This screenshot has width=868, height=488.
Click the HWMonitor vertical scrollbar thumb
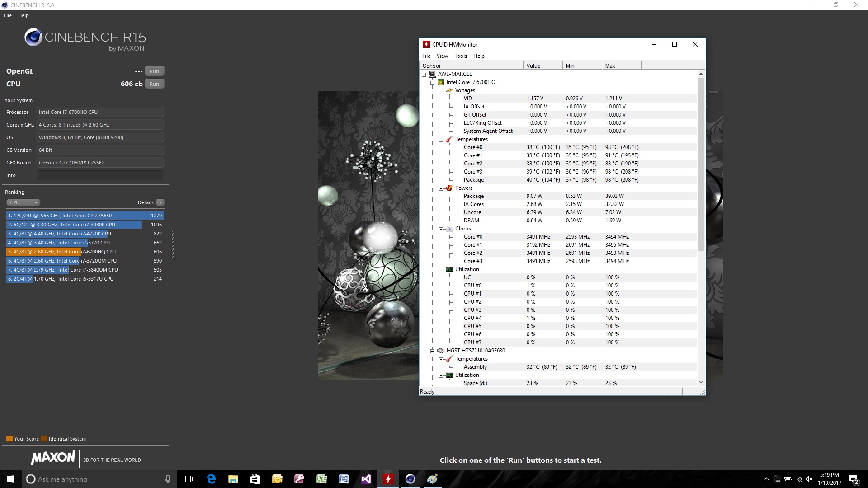701,164
